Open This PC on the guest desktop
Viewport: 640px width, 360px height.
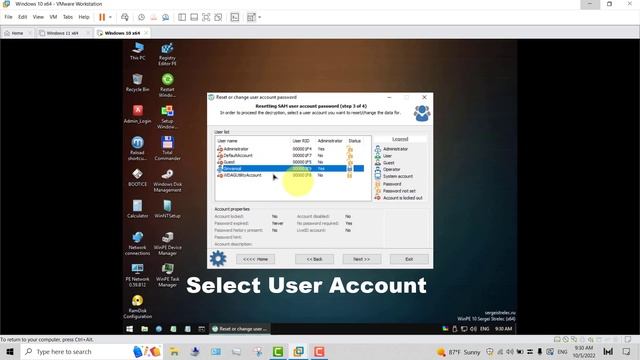(x=138, y=51)
